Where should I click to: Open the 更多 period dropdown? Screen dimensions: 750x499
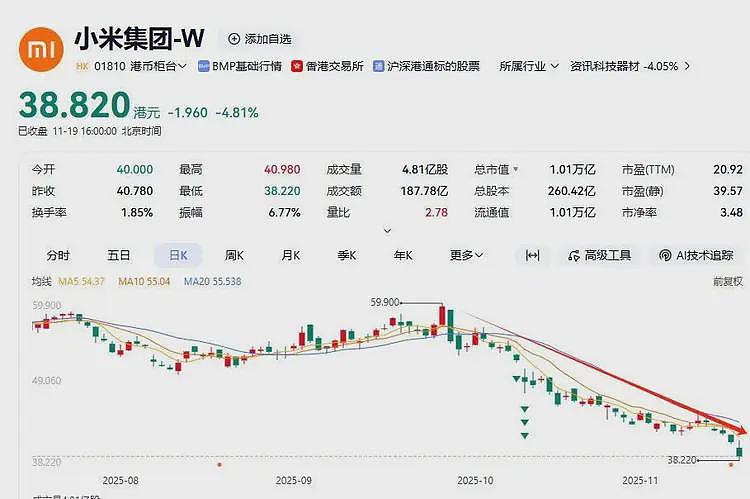[466, 255]
